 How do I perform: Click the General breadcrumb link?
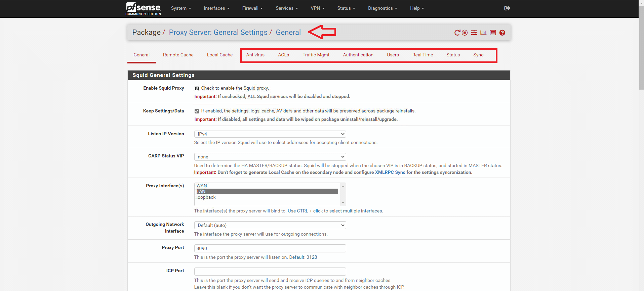[x=288, y=32]
